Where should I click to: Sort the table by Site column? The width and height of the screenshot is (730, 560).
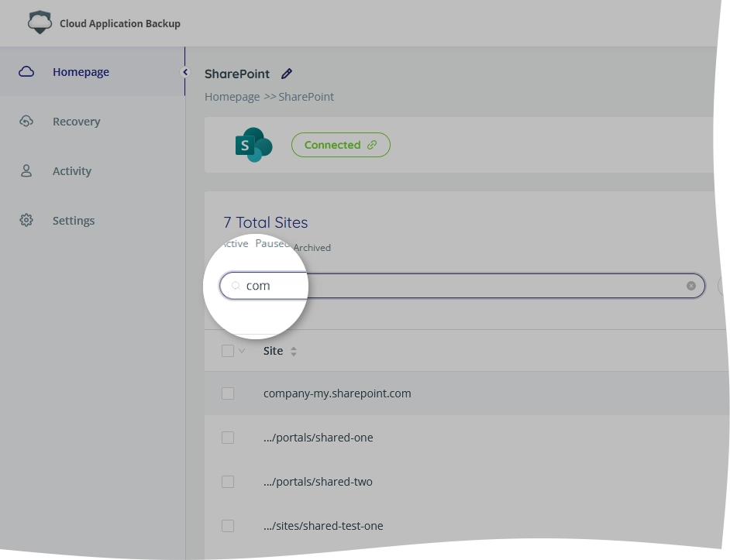coord(293,351)
